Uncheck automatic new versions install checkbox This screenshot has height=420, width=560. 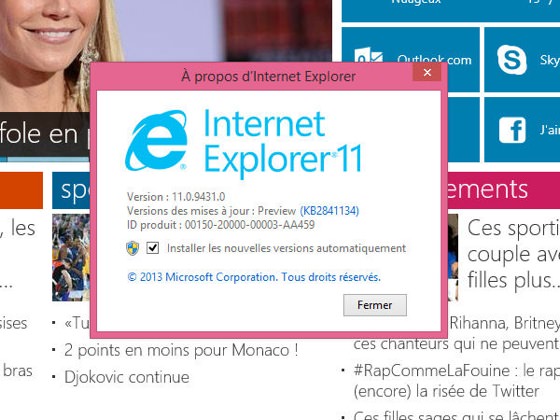point(152,248)
